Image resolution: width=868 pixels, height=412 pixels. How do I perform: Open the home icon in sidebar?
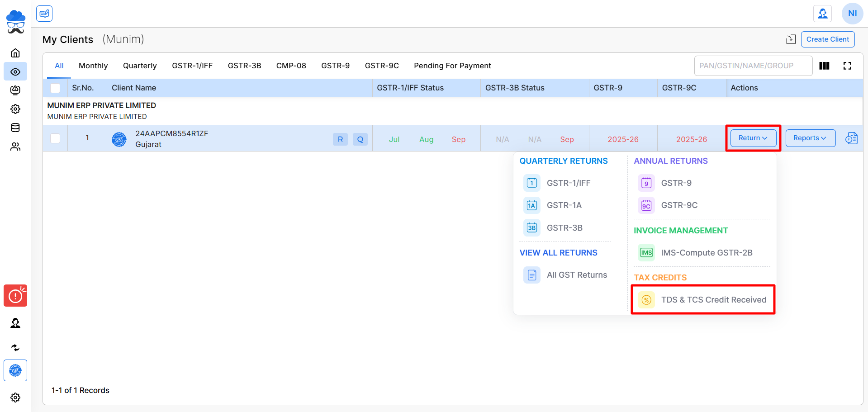[15, 53]
